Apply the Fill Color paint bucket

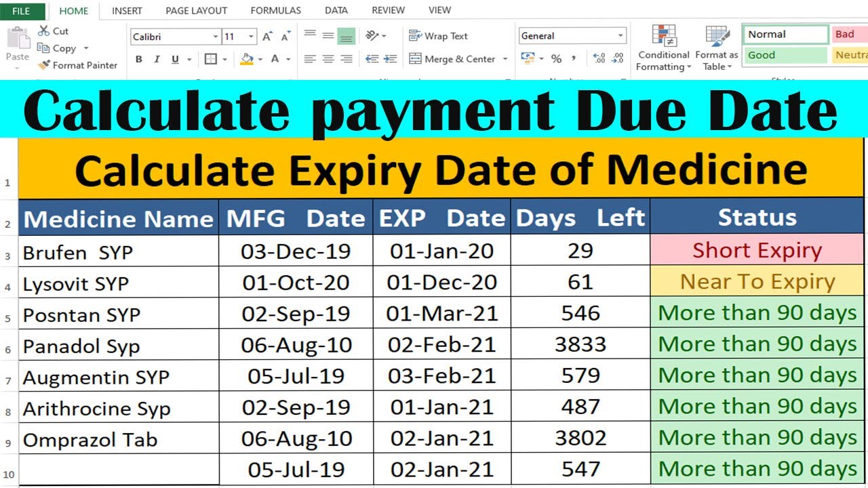[x=247, y=59]
